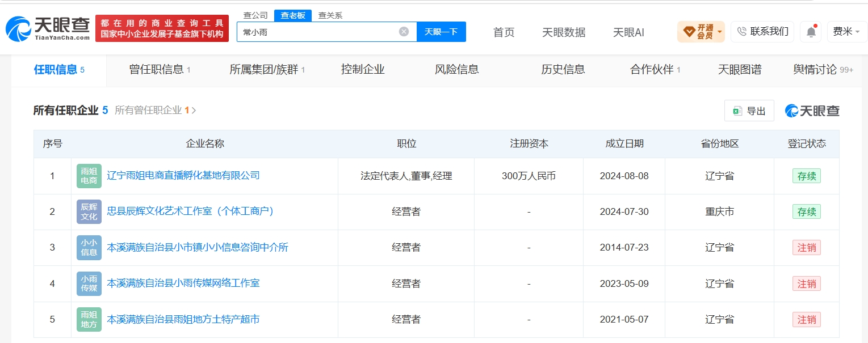
Task: Click the 雨姐地方 company logo tile
Action: (x=89, y=319)
